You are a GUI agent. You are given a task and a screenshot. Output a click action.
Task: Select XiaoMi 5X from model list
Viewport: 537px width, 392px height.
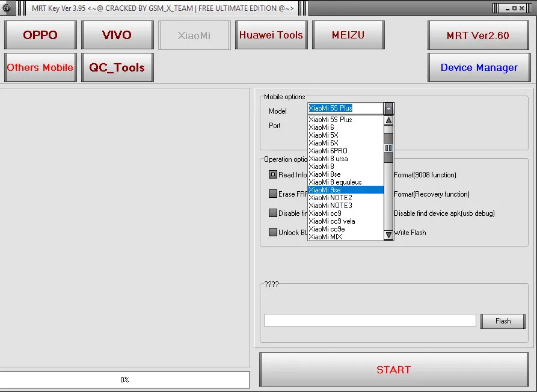click(346, 135)
